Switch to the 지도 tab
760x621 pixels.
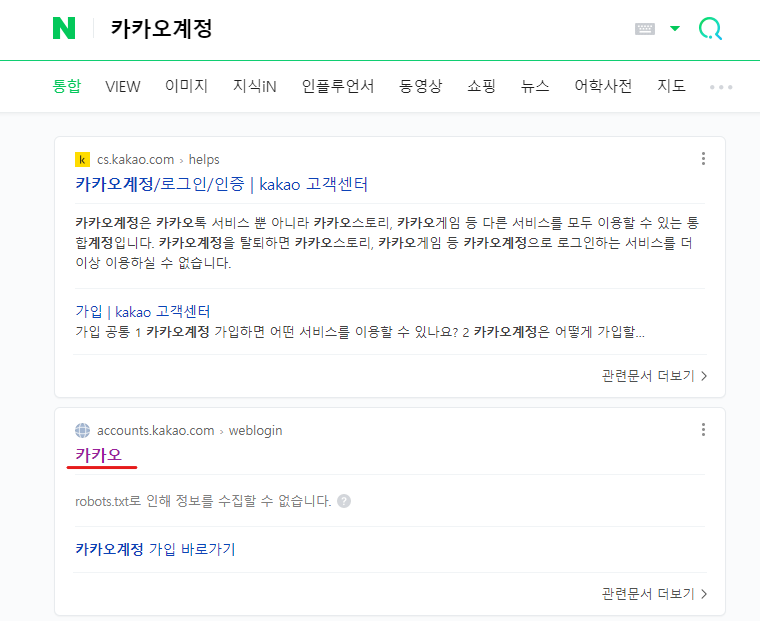[671, 86]
